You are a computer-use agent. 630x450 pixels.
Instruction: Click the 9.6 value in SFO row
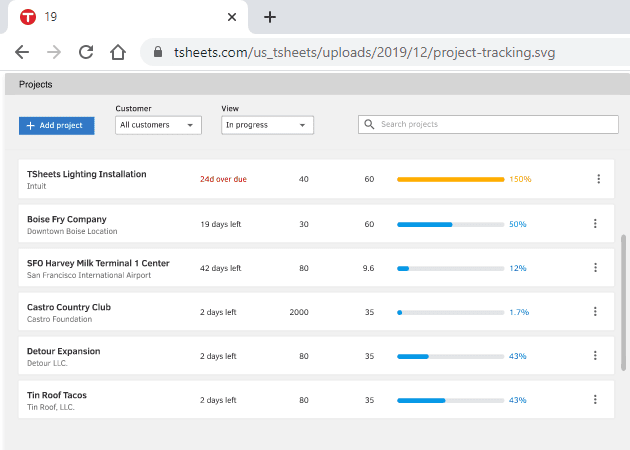pos(368,268)
